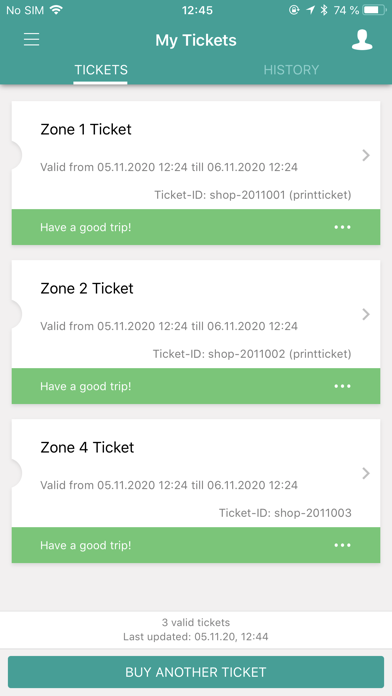
Task: Open the Zone 4 Ticket title
Action: (87, 447)
